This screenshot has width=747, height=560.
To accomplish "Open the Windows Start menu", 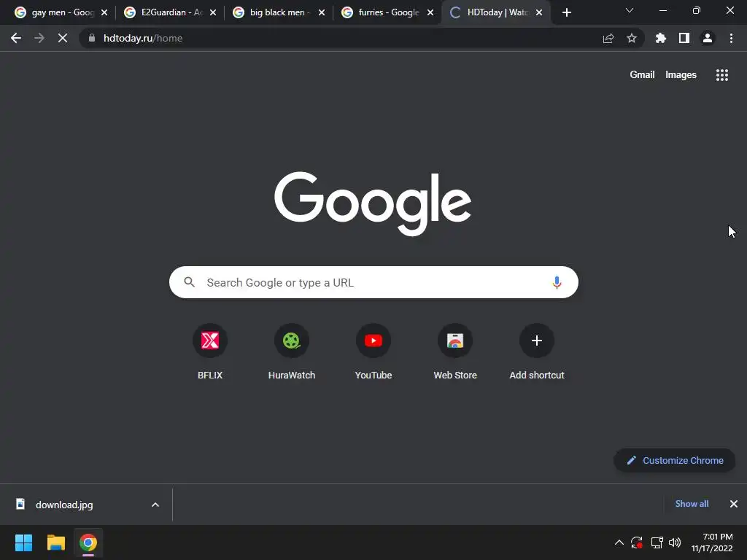I will 23,542.
